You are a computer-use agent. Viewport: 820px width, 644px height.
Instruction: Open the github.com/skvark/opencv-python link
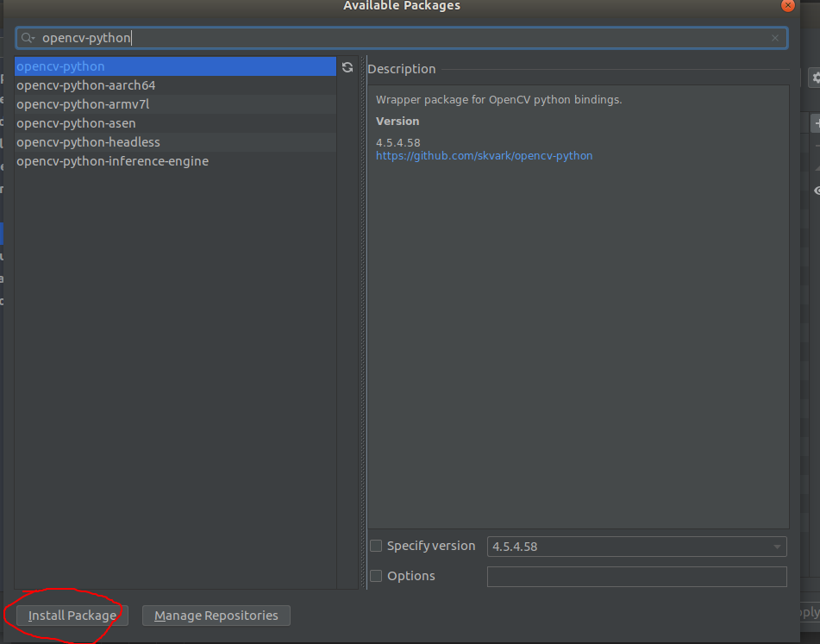pyautogui.click(x=485, y=156)
